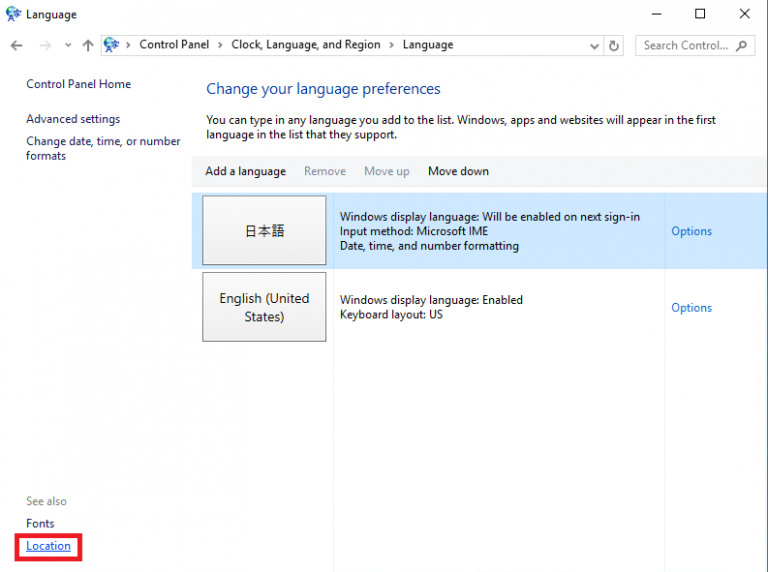The height and width of the screenshot is (572, 768).
Task: Click the Language window title icon
Action: coord(13,14)
